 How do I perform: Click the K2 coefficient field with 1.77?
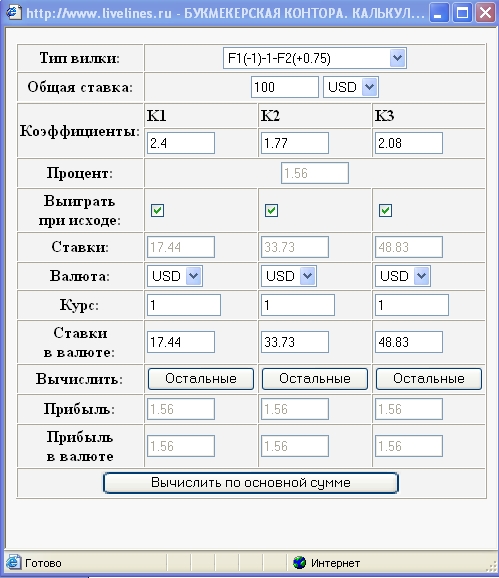(295, 143)
